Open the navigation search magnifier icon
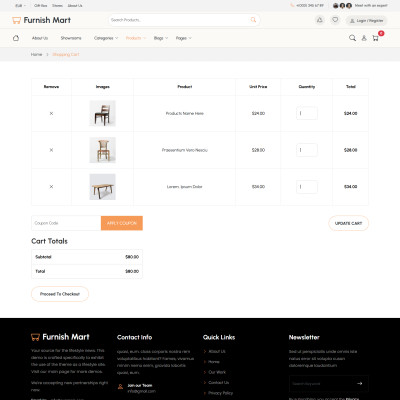Image resolution: width=400 pixels, height=400 pixels. click(352, 38)
